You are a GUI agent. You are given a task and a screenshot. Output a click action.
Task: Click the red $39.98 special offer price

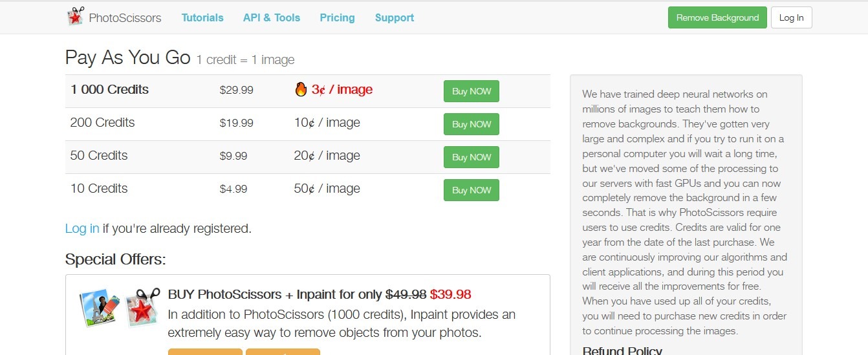pos(450,294)
